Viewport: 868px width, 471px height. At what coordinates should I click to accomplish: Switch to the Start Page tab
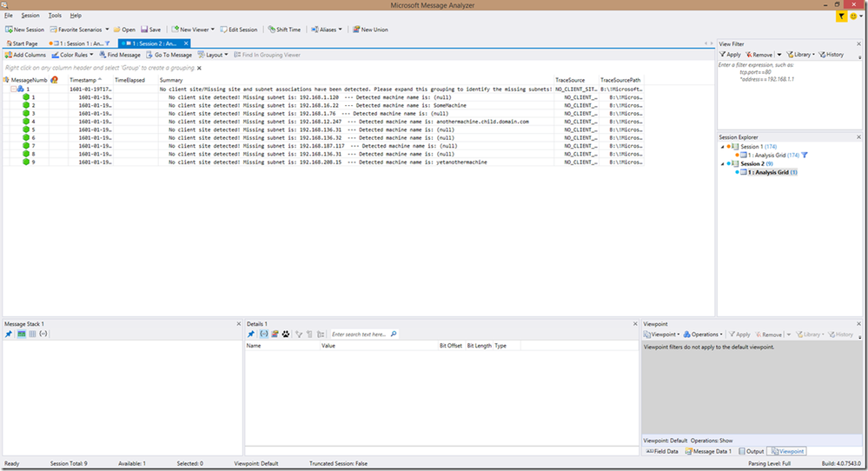(x=22, y=43)
